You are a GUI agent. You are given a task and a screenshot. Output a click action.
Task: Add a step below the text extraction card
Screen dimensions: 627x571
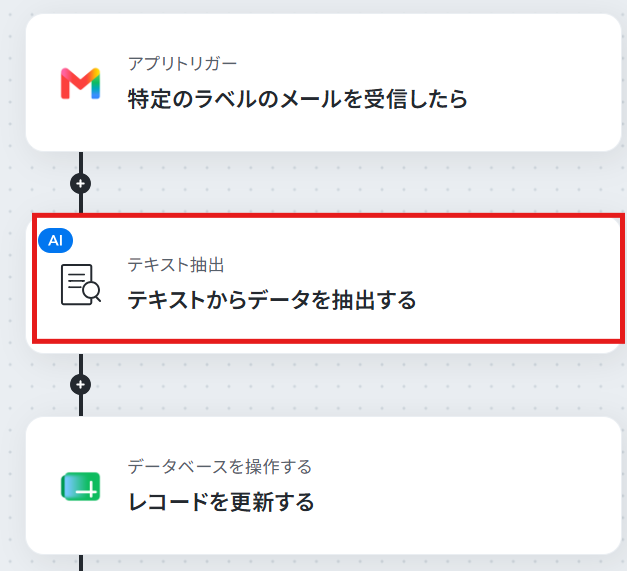coord(80,385)
